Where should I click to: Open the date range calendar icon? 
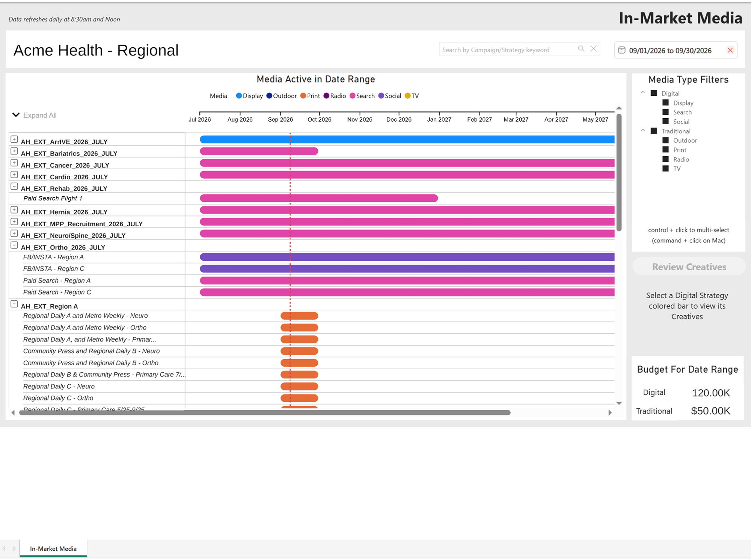click(x=622, y=50)
